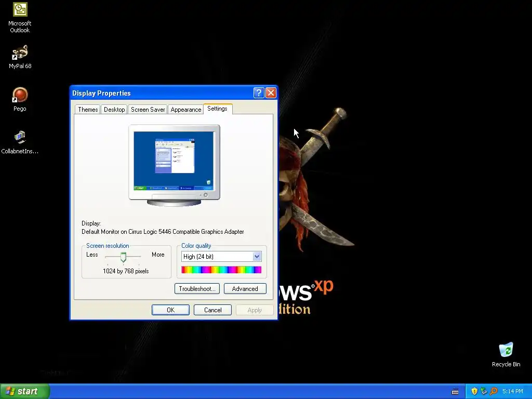Click the help question mark button
This screenshot has width=532, height=399.
[x=259, y=92]
